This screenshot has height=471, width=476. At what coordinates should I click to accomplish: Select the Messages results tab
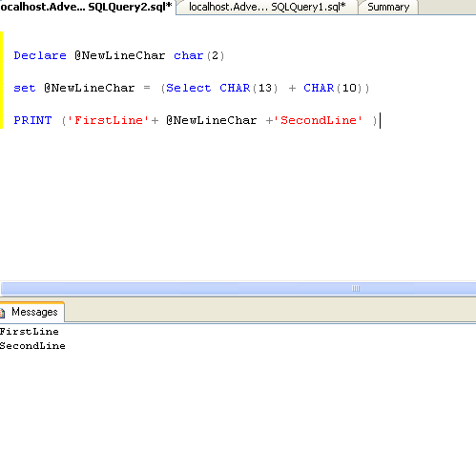point(32,312)
